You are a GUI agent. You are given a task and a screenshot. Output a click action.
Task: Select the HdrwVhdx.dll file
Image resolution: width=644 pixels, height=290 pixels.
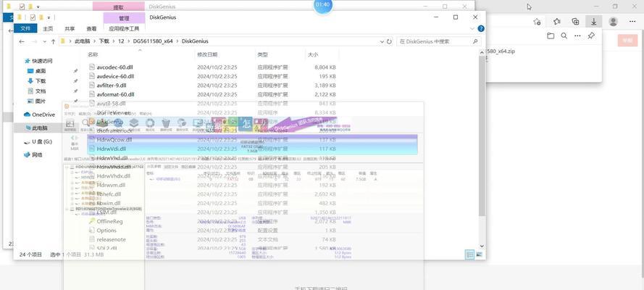[113, 175]
